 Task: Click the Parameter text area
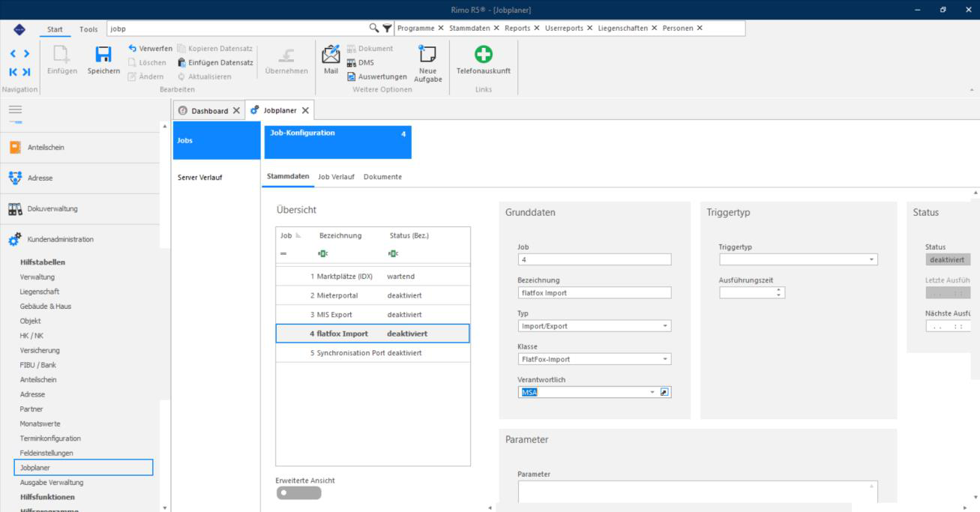click(x=697, y=491)
